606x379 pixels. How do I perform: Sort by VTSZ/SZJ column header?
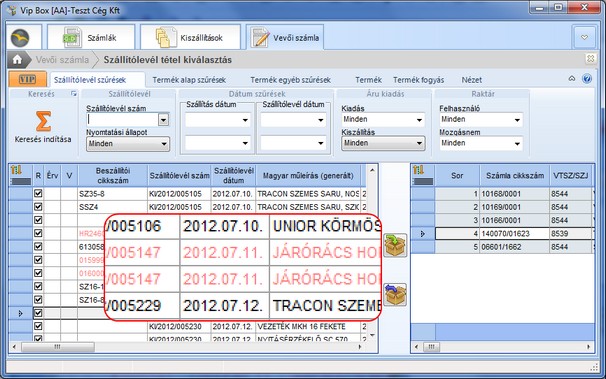pos(571,175)
